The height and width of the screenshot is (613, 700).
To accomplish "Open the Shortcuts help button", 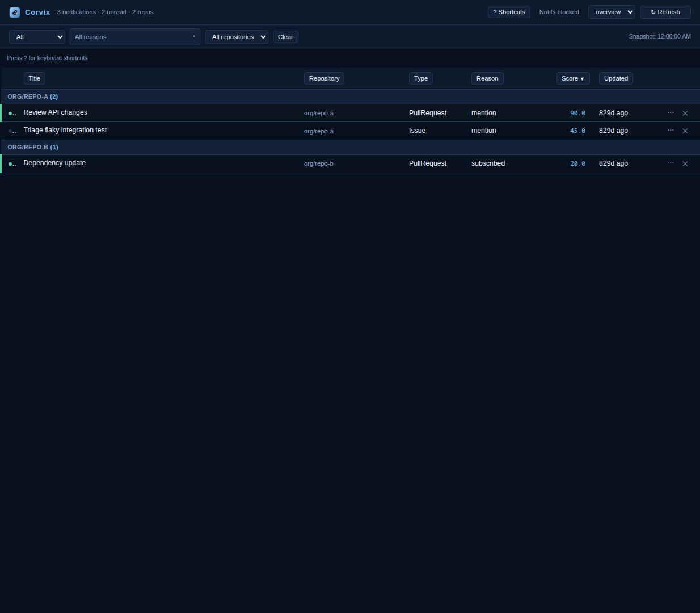I will point(509,12).
